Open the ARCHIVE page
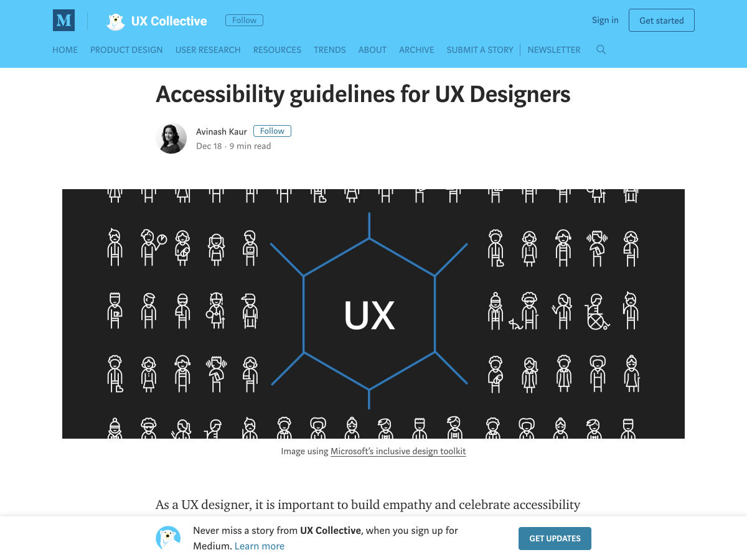The height and width of the screenshot is (560, 747). (416, 50)
